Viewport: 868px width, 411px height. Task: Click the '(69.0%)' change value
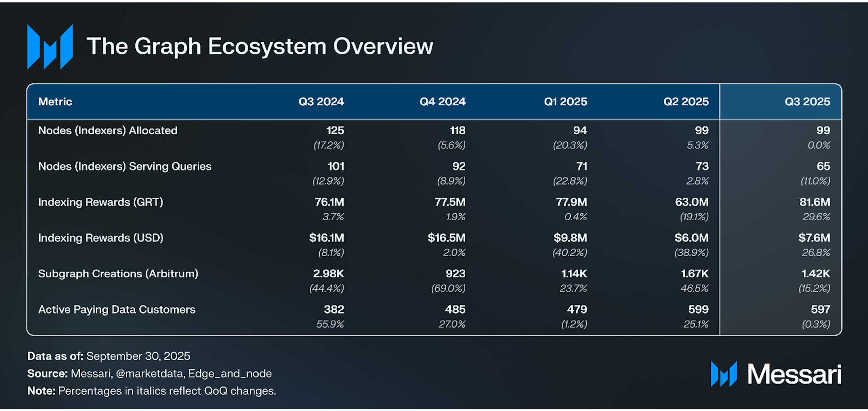pos(448,288)
